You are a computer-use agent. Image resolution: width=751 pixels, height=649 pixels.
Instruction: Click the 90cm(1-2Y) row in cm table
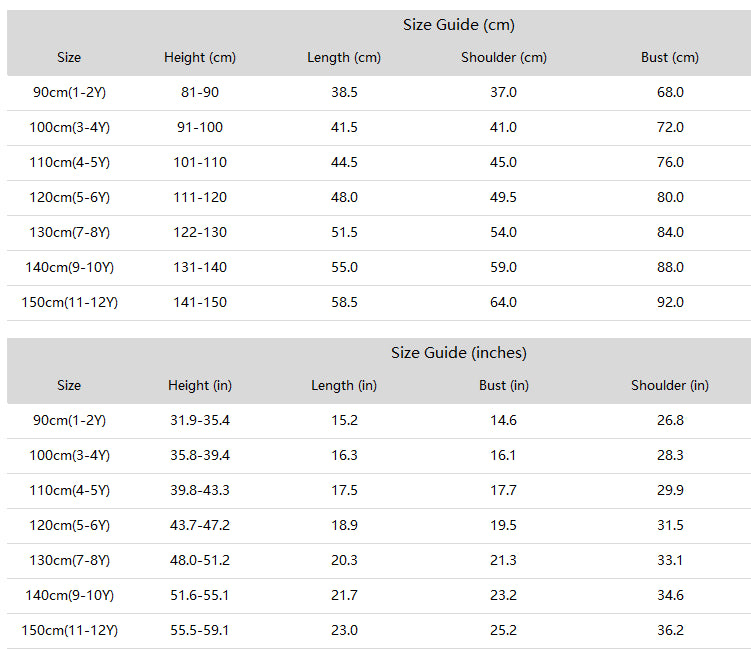click(x=379, y=92)
